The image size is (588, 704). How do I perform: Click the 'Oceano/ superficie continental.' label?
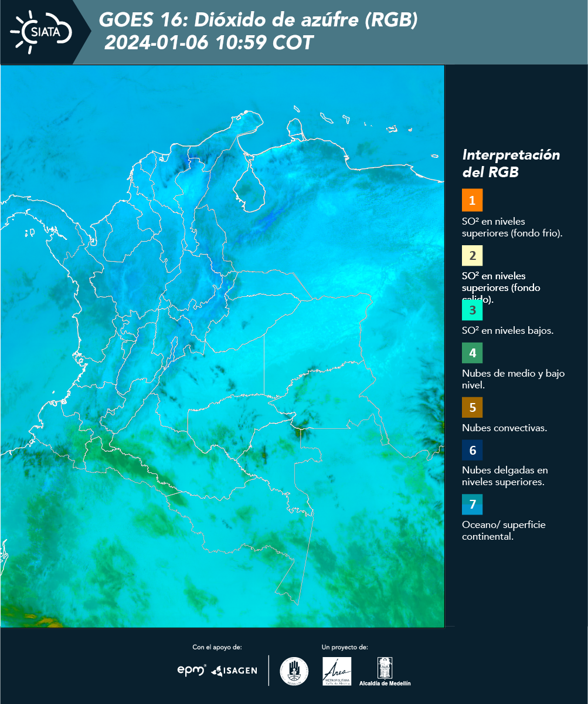(504, 530)
